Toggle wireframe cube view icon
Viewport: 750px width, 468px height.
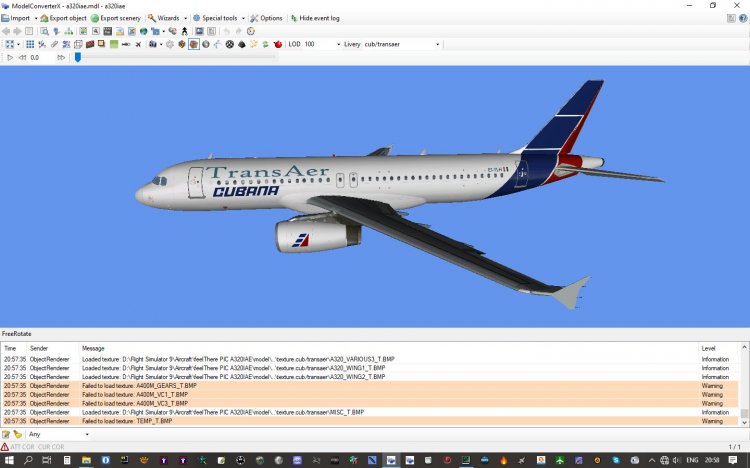(x=78, y=44)
